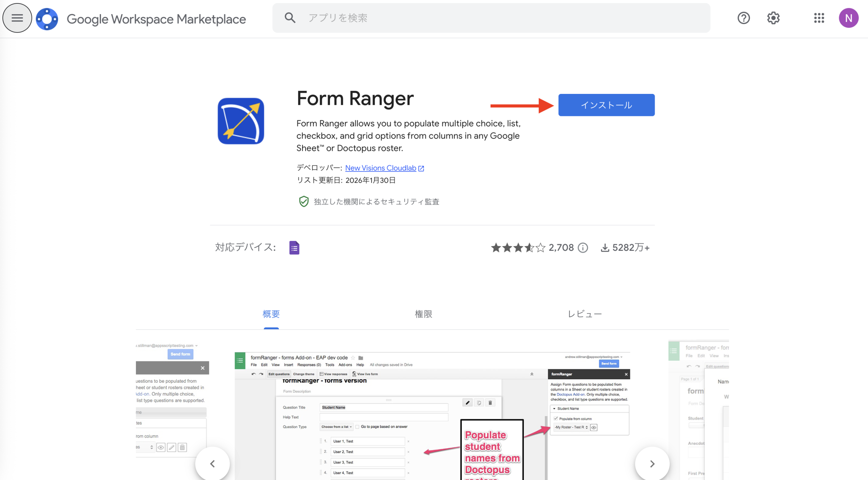The height and width of the screenshot is (480, 868).
Task: Open the navigation hamburger menu
Action: coord(17,18)
